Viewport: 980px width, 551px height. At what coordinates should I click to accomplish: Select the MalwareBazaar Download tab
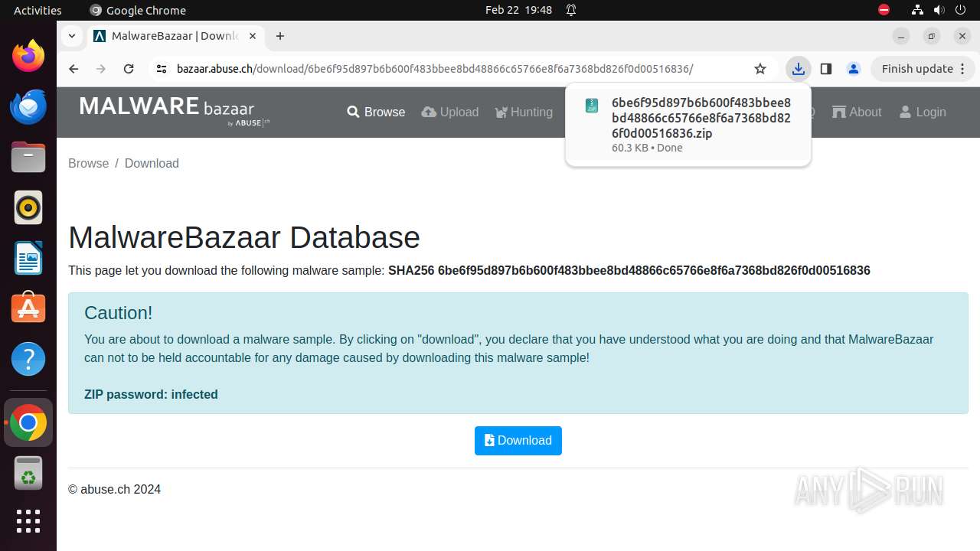tap(175, 36)
